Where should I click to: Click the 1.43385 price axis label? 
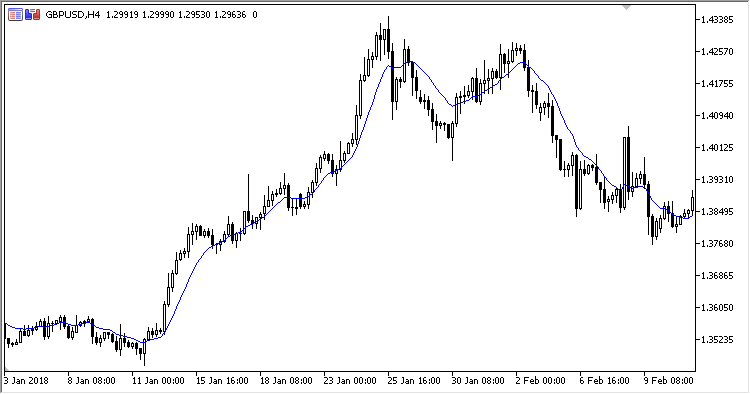point(717,20)
